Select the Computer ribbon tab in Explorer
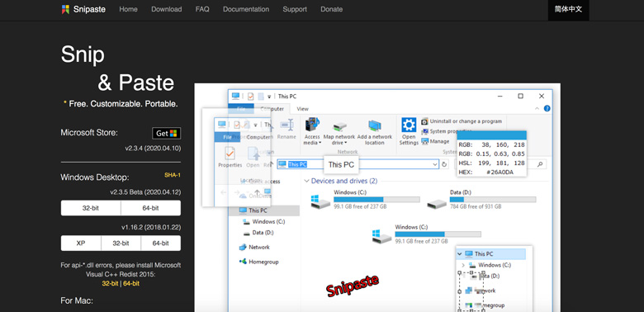The height and width of the screenshot is (312, 644). [x=272, y=109]
